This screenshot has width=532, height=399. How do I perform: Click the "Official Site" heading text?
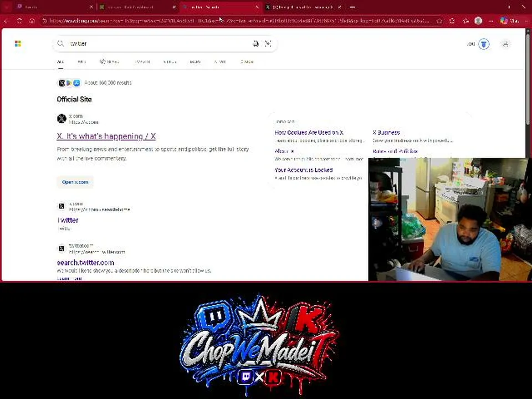click(x=74, y=99)
